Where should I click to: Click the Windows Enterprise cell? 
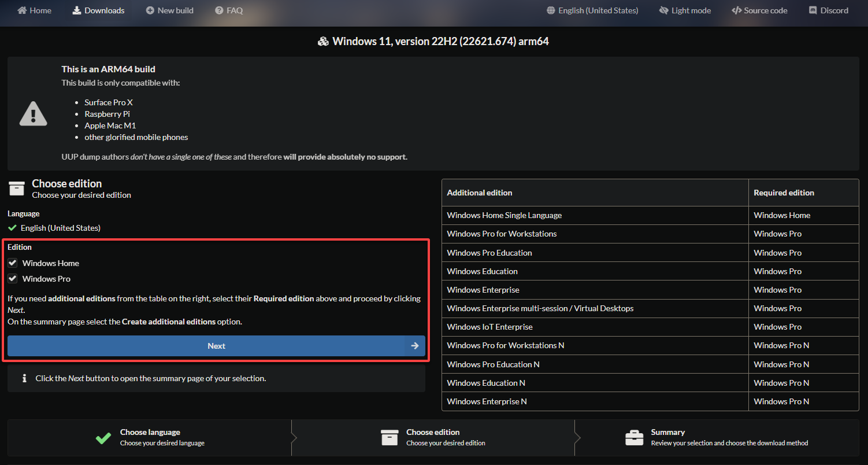(595, 290)
